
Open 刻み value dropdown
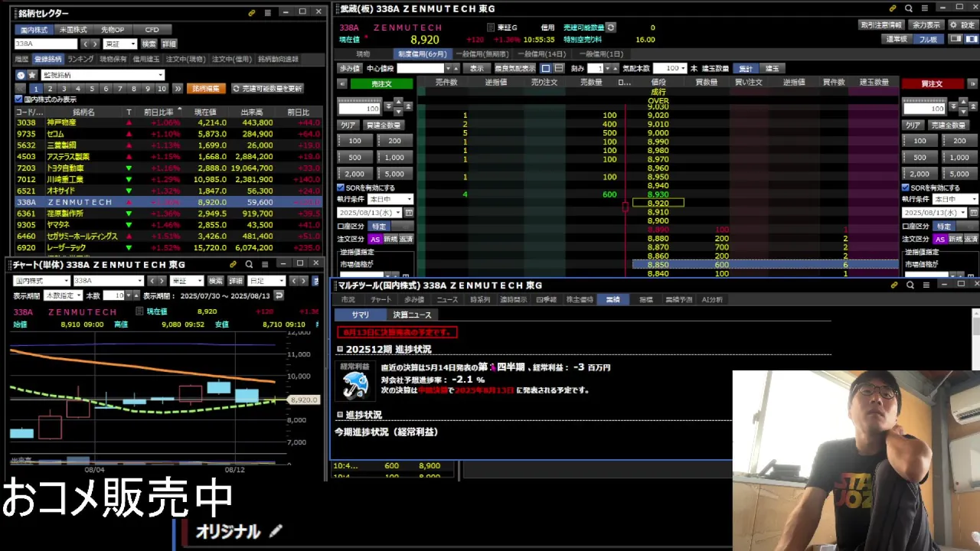point(606,68)
